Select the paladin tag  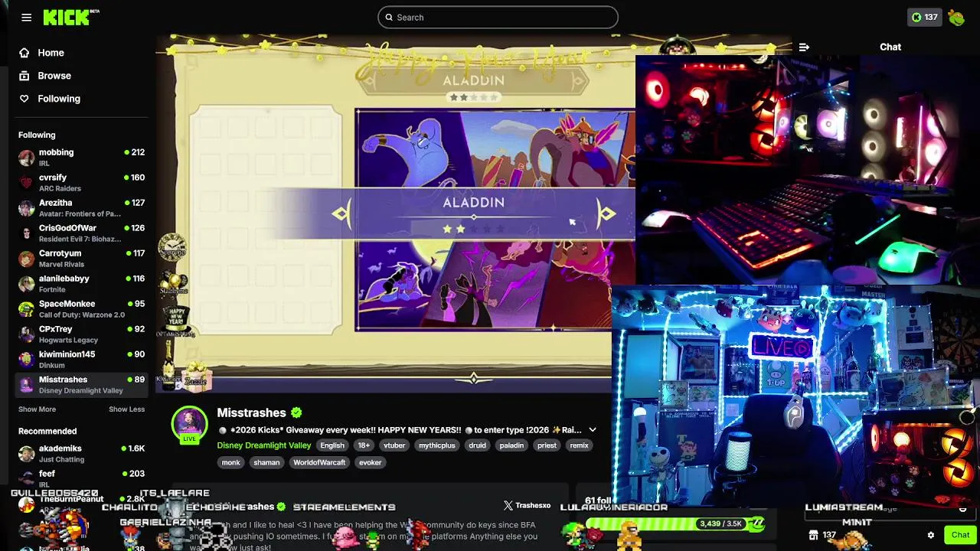point(511,445)
